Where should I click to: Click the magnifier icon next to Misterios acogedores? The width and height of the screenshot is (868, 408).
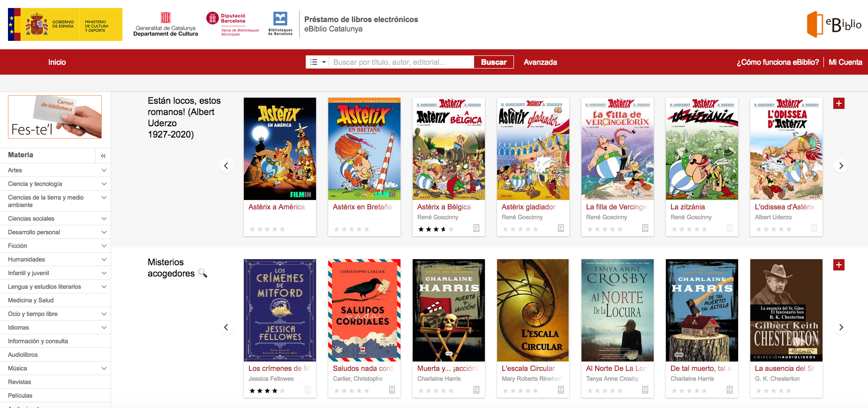203,273
